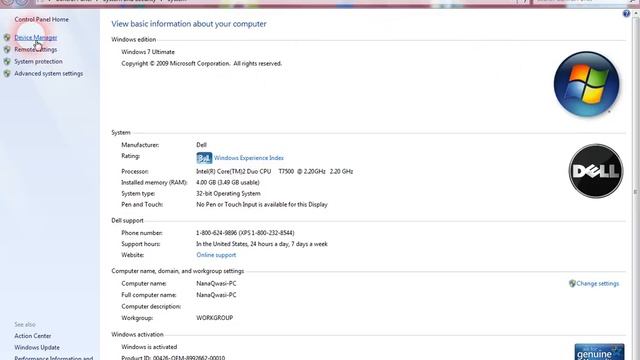Image resolution: width=640 pixels, height=360 pixels.
Task: Open Performance Information and Tools link
Action: 54,358
